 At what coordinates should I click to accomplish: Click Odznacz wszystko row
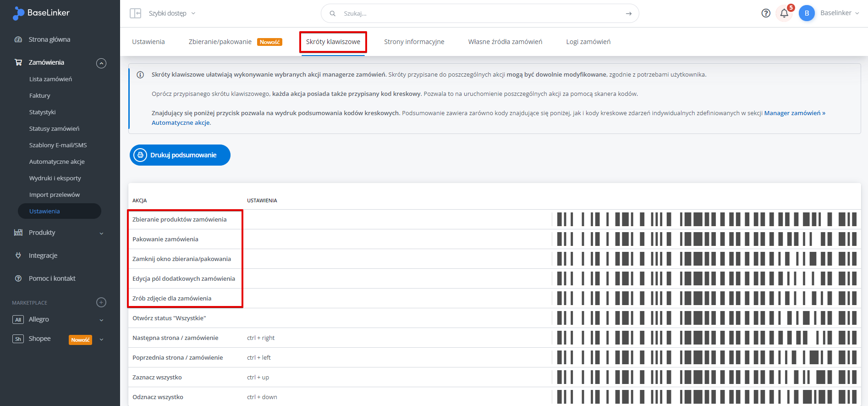[494, 397]
